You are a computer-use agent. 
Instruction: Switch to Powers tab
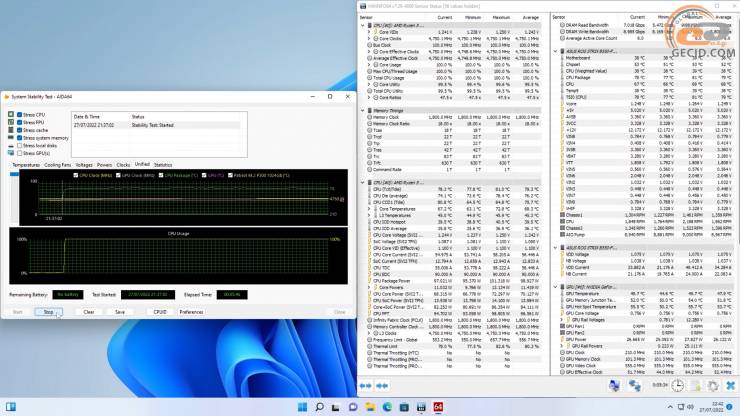coord(104,165)
